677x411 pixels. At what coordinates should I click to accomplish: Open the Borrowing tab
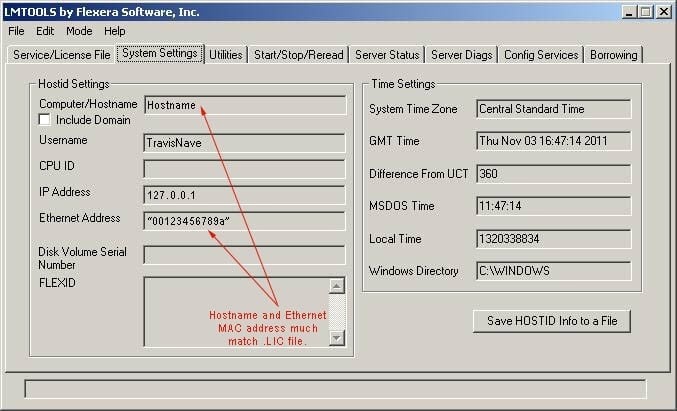point(614,55)
